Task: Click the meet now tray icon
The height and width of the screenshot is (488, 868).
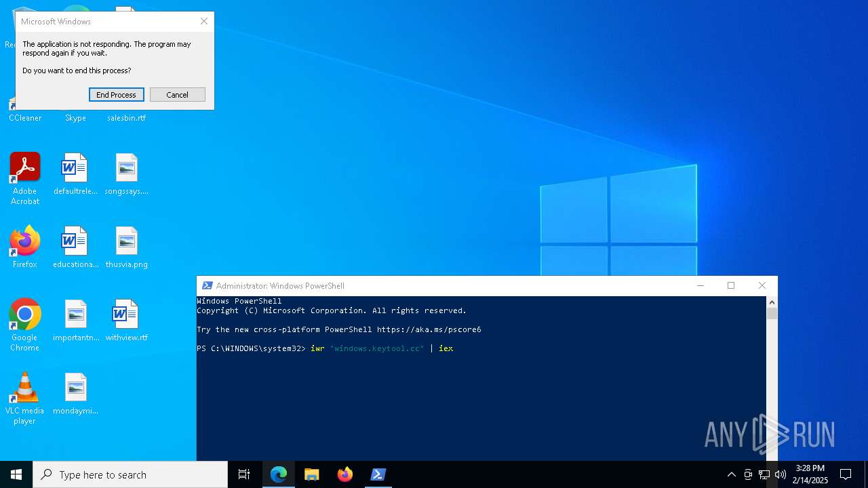Action: [x=748, y=474]
